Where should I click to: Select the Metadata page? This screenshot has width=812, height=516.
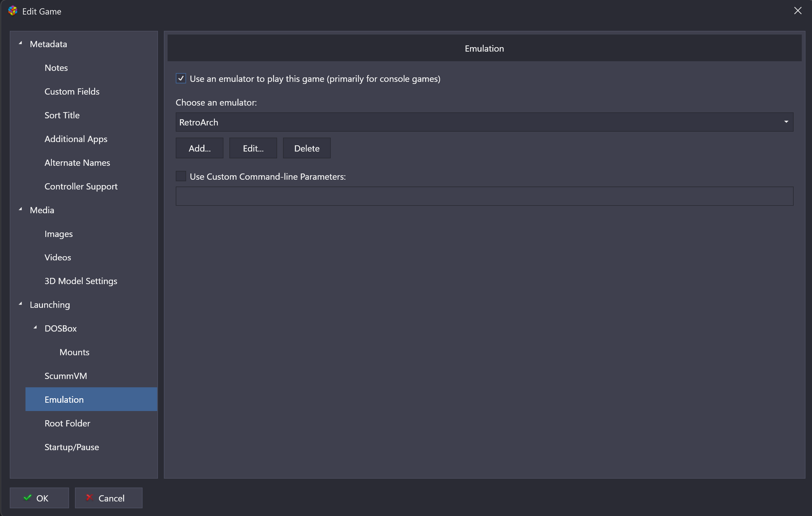click(x=48, y=44)
